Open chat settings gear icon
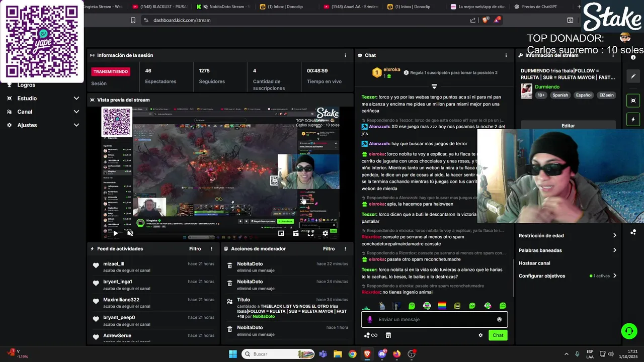Image resolution: width=644 pixels, height=362 pixels. click(480, 335)
